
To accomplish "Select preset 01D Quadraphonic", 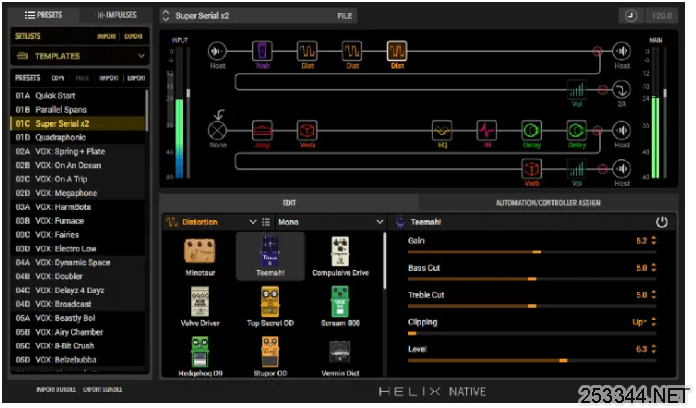I will (x=78, y=137).
